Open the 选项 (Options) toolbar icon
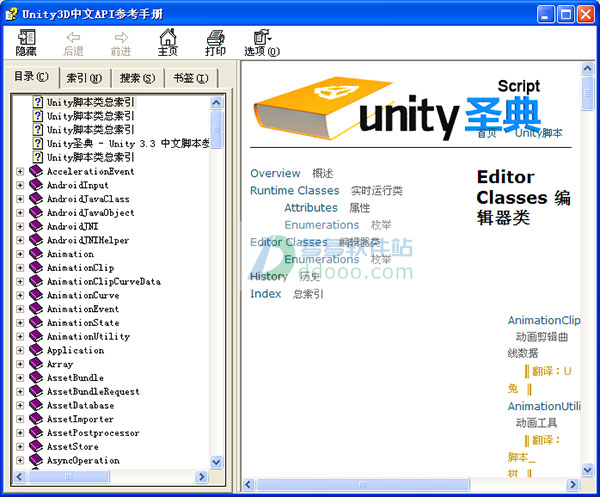 coord(262,37)
